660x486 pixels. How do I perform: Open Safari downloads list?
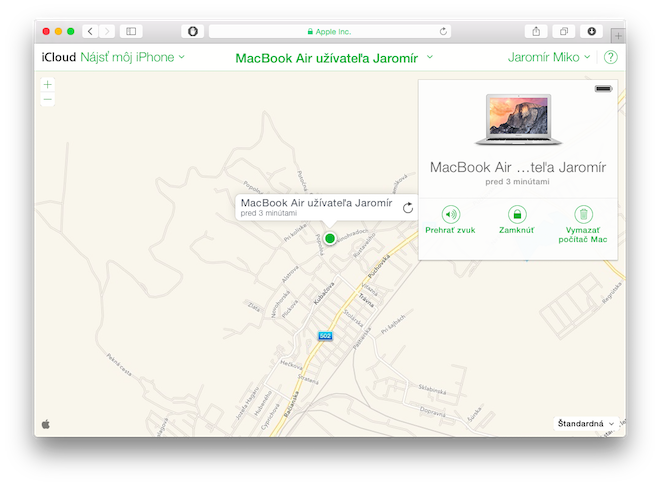coord(591,31)
